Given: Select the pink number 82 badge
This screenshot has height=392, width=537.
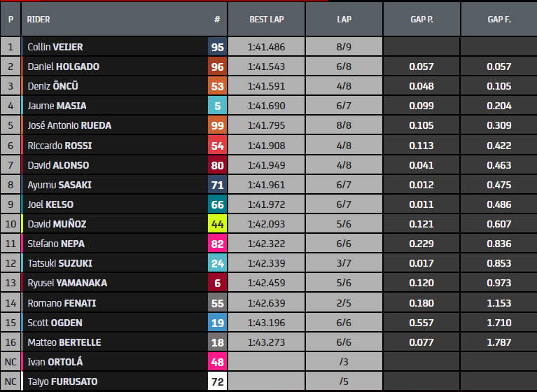Looking at the screenshot, I should click(x=217, y=244).
